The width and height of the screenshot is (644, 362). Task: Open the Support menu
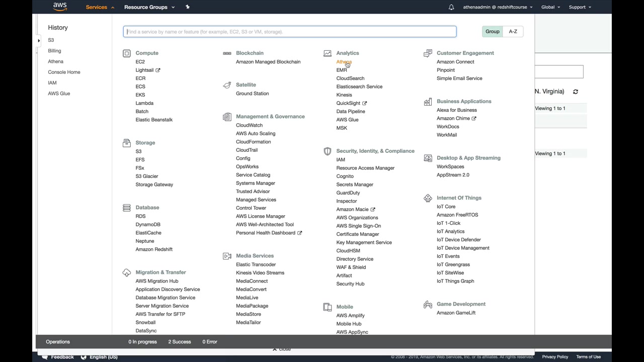click(x=580, y=7)
